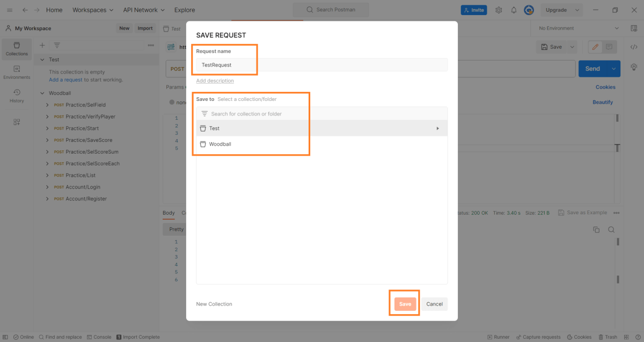Open History in the sidebar

pyautogui.click(x=17, y=96)
